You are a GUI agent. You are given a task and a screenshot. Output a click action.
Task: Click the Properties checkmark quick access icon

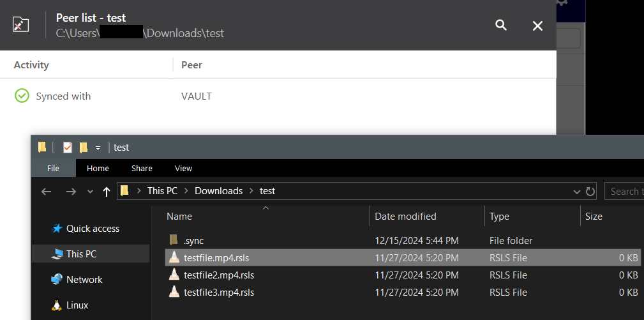68,147
